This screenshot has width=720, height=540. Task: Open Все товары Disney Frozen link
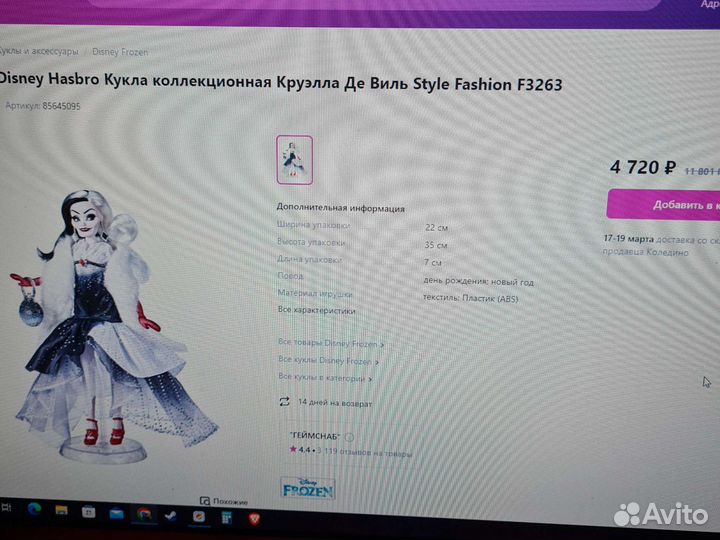click(x=331, y=343)
